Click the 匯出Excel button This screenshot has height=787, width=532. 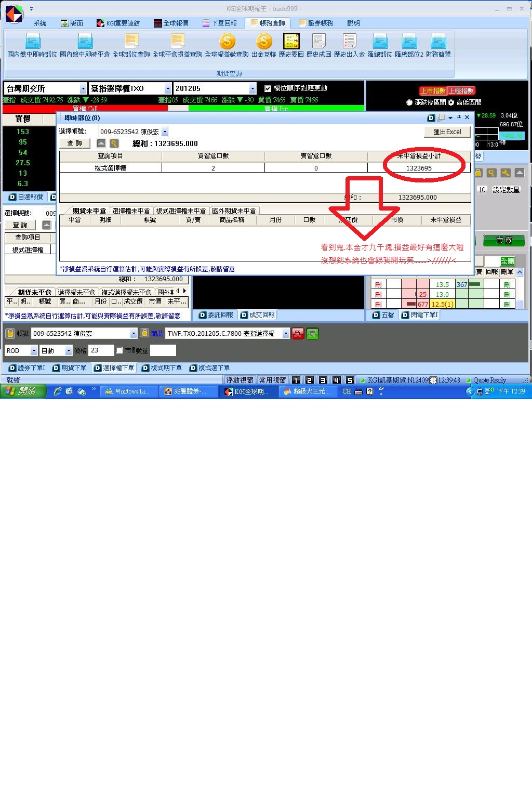(447, 132)
